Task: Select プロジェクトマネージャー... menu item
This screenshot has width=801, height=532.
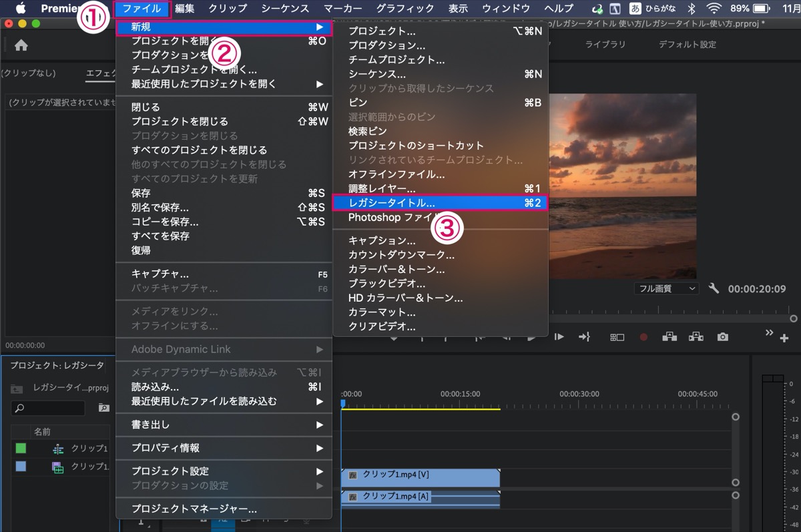Action: pos(224,509)
